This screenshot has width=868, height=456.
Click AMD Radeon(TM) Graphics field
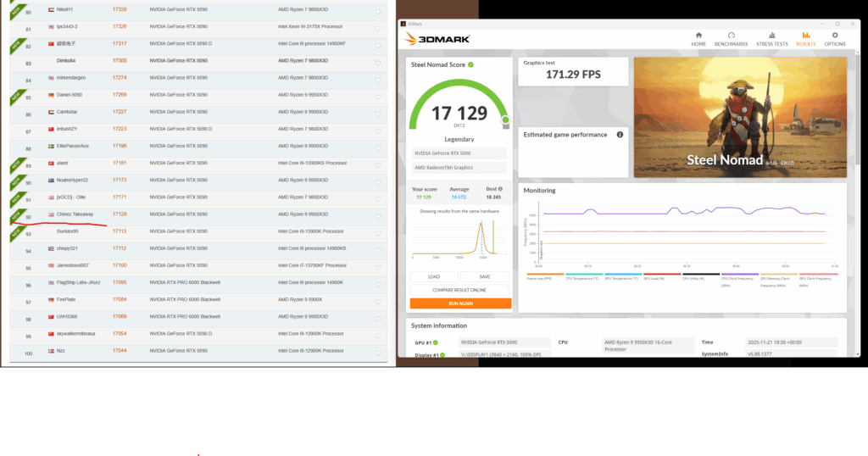tap(459, 168)
